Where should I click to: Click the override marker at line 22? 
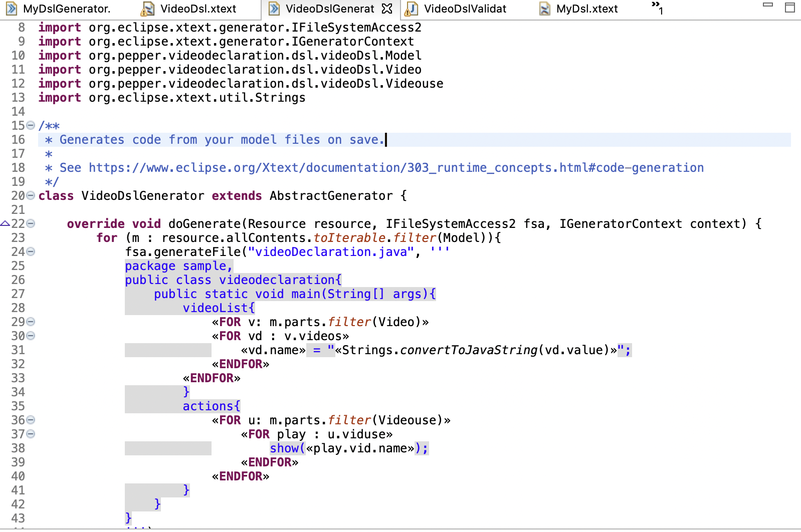click(x=5, y=223)
